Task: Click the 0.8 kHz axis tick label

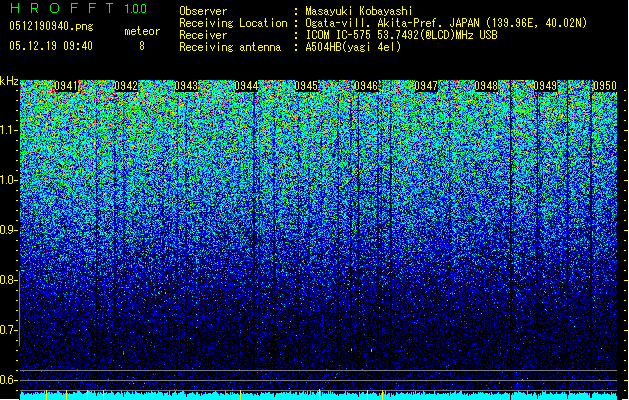Action: 8,280
